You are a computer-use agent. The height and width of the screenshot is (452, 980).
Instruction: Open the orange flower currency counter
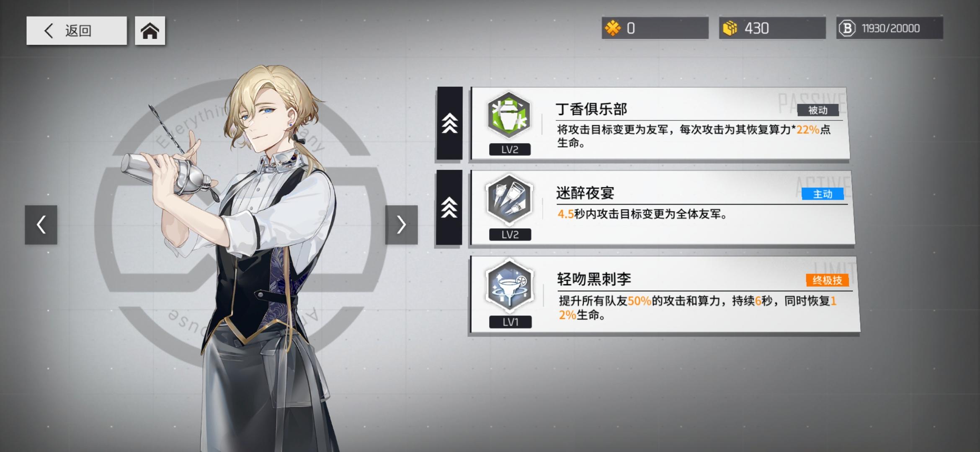coord(655,28)
